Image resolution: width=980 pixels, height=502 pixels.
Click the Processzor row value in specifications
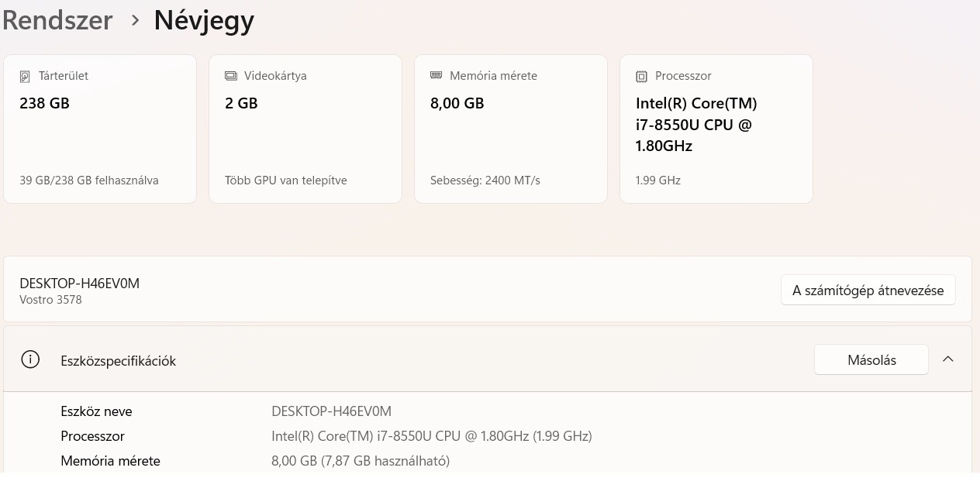pos(431,436)
